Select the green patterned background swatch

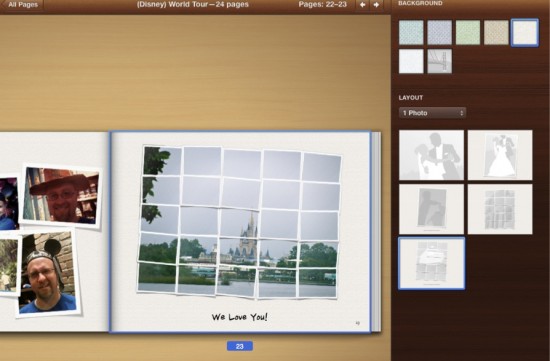468,33
